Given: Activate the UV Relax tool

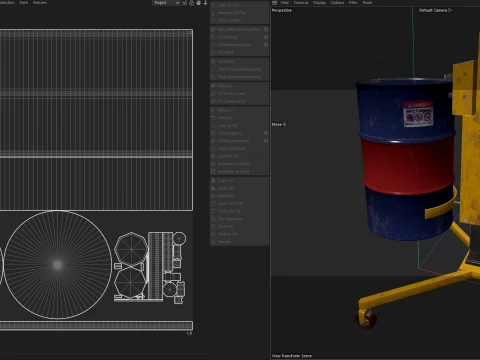Looking at the screenshot, I should point(239,62).
